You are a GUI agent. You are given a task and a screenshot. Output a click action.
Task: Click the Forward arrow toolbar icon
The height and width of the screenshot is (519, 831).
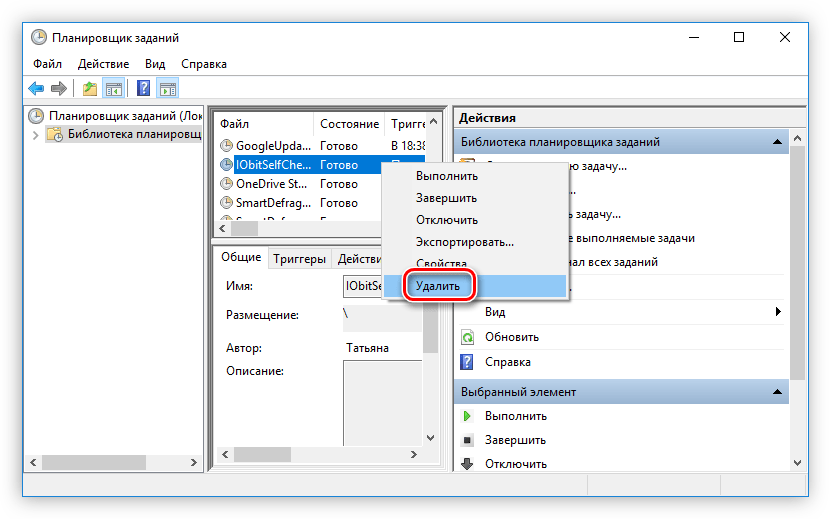click(x=59, y=88)
